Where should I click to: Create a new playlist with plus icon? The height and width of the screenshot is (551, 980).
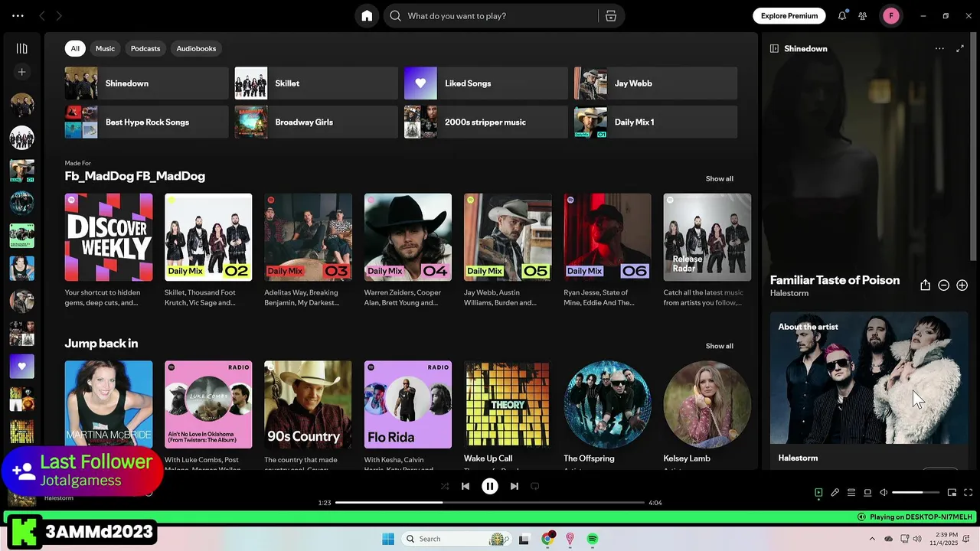click(x=21, y=72)
